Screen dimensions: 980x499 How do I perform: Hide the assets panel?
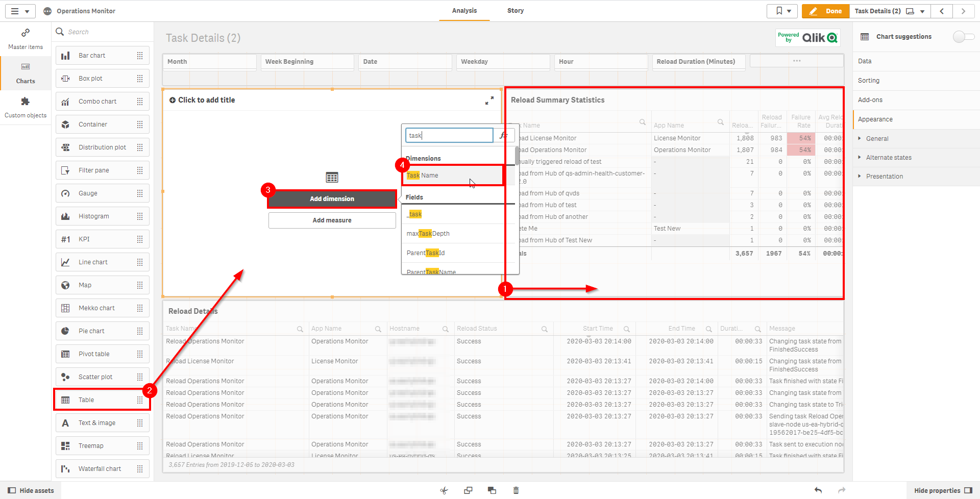(31, 490)
